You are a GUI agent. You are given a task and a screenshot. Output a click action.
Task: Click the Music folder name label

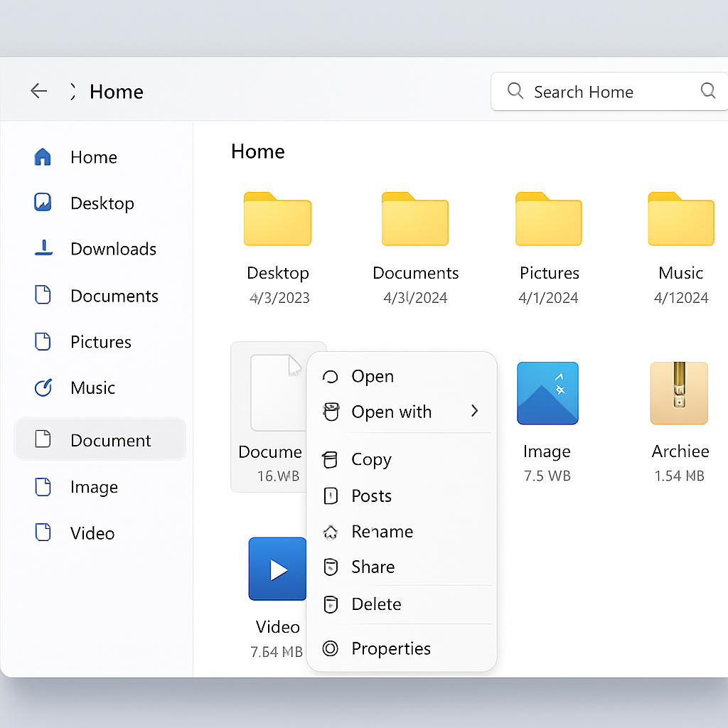pos(680,272)
